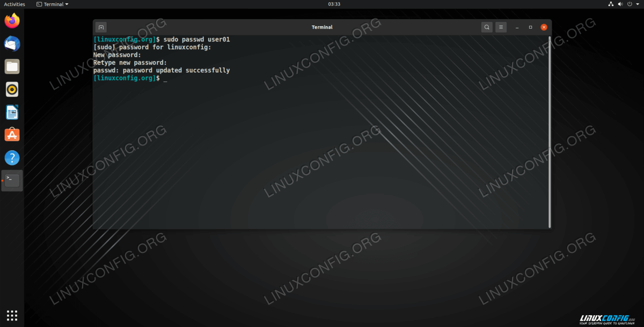Open the Files manager in the dock
Image resolution: width=644 pixels, height=327 pixels.
tap(12, 67)
